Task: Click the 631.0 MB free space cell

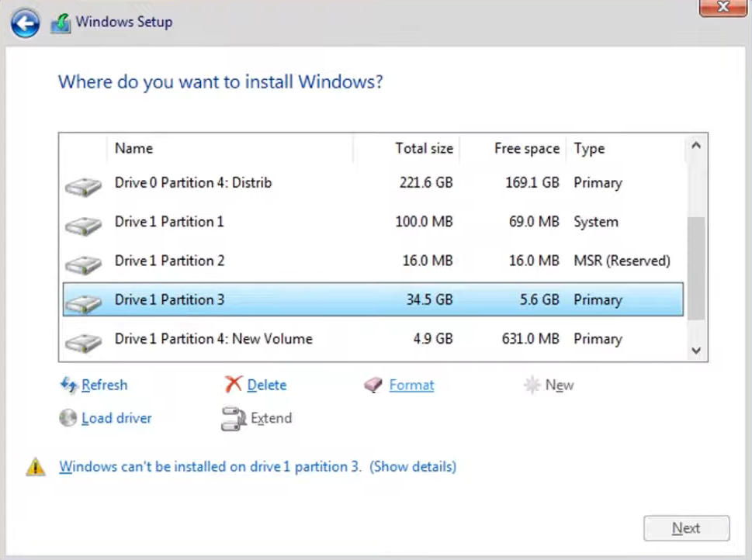Action: 530,338
